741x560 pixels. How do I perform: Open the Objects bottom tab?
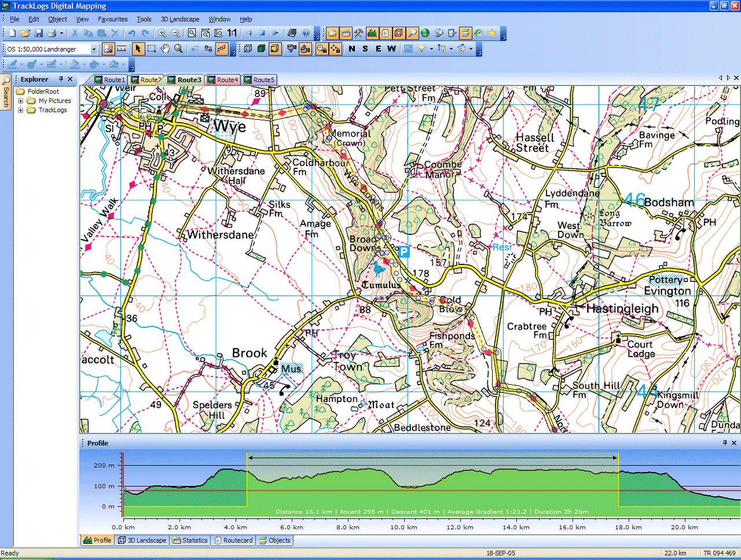point(275,540)
